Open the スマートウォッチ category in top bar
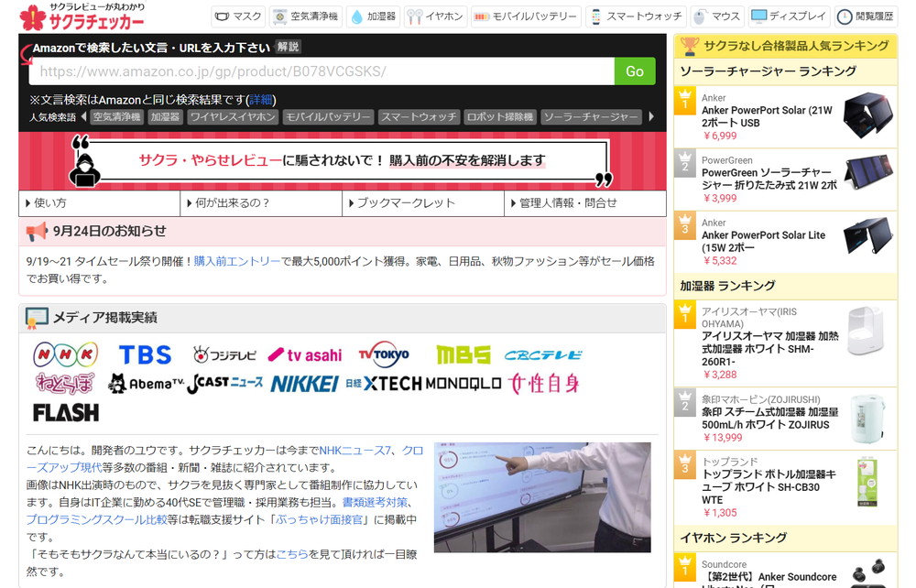The width and height of the screenshot is (916, 588). click(x=637, y=16)
